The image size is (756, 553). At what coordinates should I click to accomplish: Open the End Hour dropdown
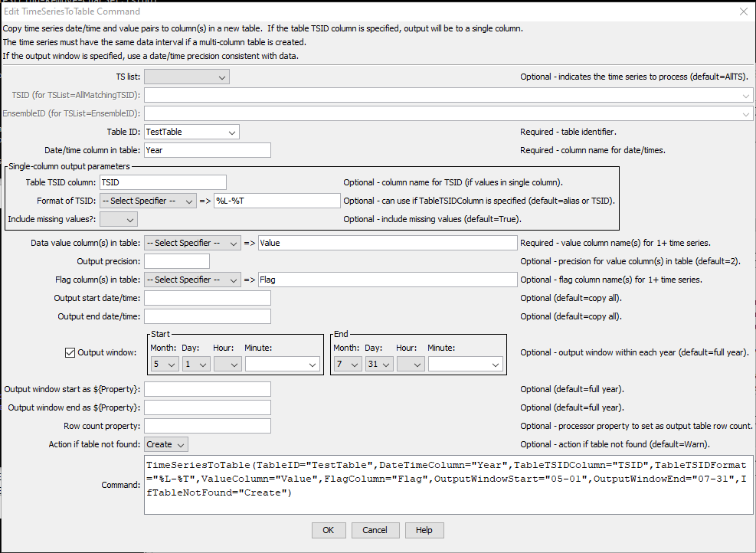coord(411,364)
